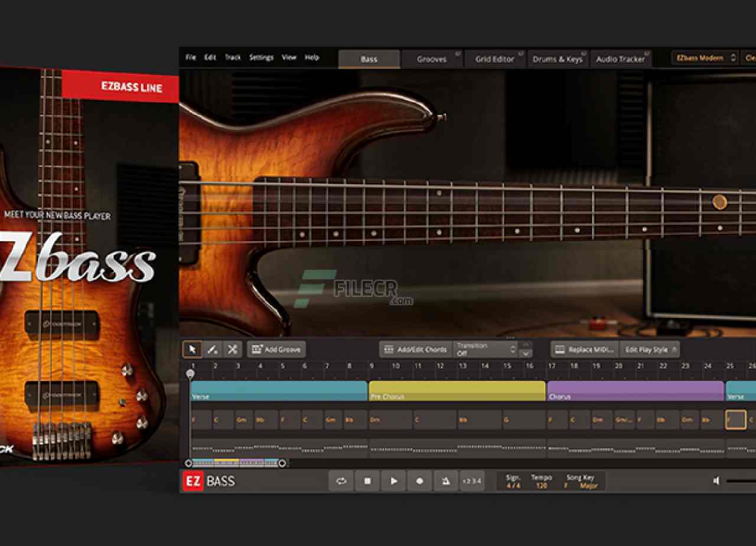756x546 pixels.
Task: Switch to the Audio Tracker tab
Action: (621, 59)
